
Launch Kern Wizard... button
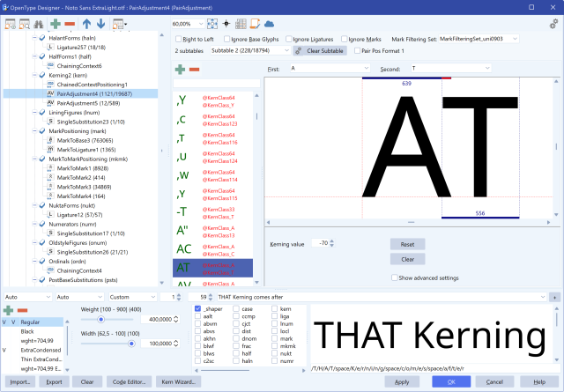(178, 382)
